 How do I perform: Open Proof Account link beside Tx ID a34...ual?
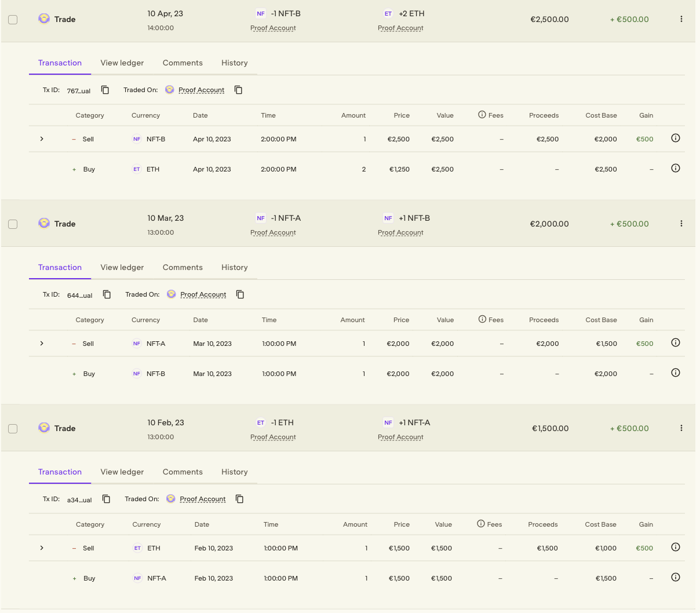[x=202, y=499]
